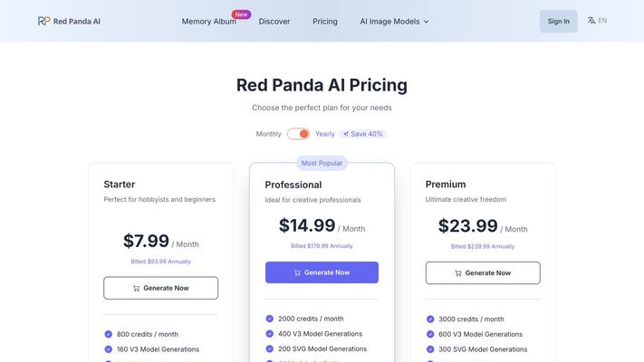Screen dimensions: 644x362
Task: Open the Memory Album menu item
Action: 208,21
